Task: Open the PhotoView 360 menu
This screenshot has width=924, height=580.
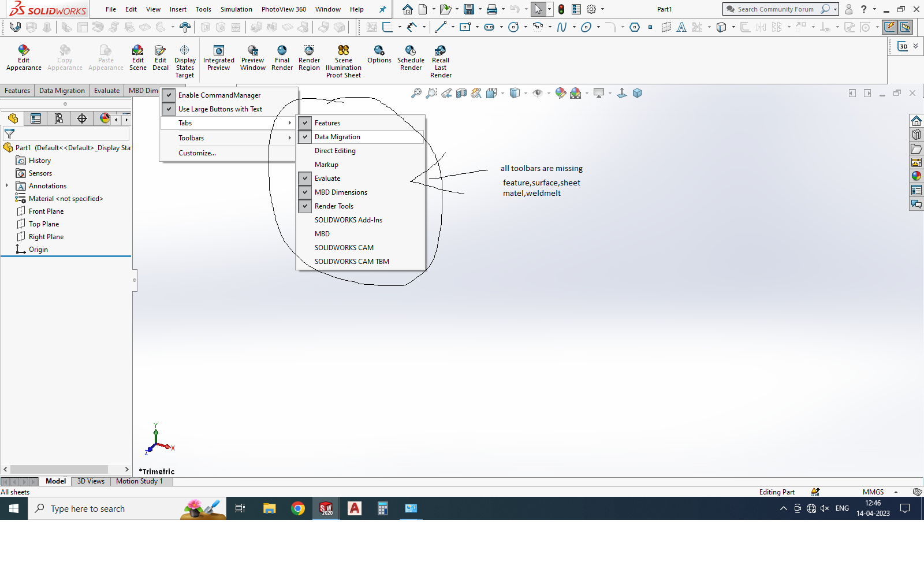Action: 284,9
